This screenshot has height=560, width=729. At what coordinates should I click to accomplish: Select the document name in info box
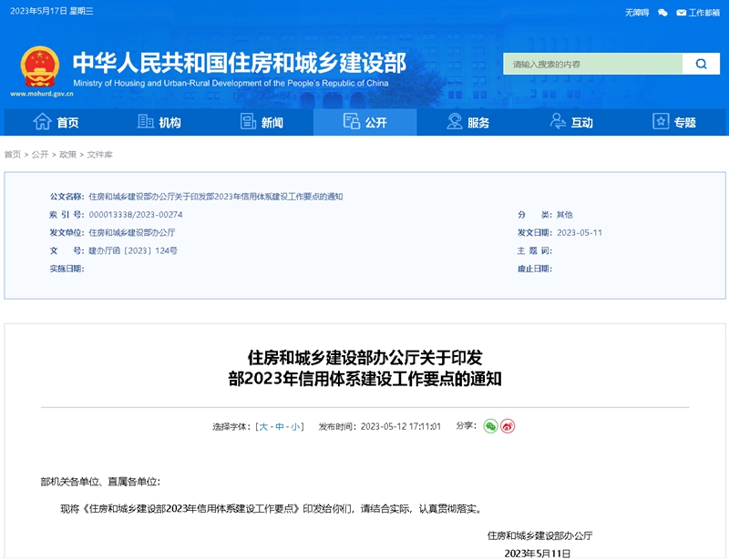tap(216, 197)
